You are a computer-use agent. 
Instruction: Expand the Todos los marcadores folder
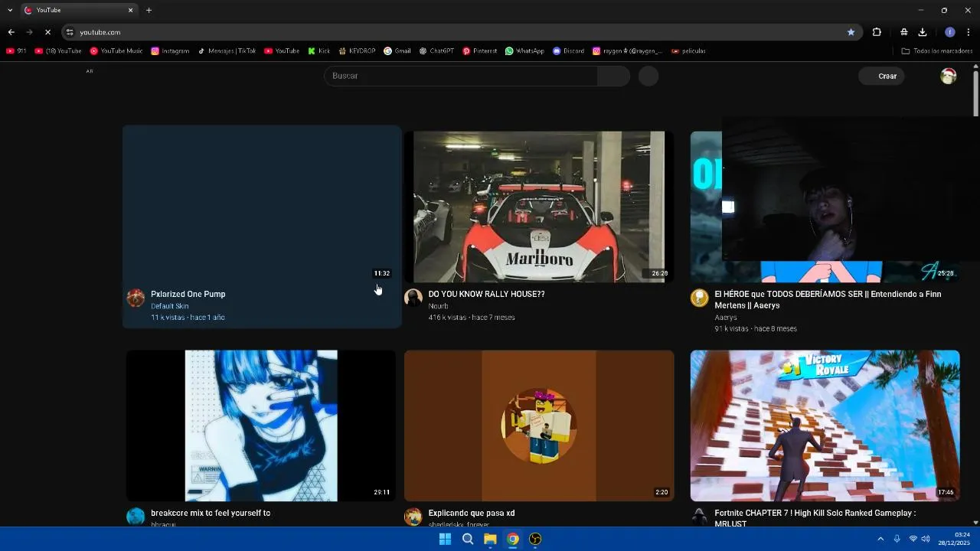[x=937, y=51]
